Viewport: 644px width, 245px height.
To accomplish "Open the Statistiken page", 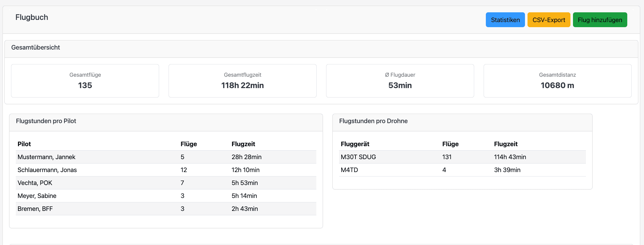I will pyautogui.click(x=505, y=20).
